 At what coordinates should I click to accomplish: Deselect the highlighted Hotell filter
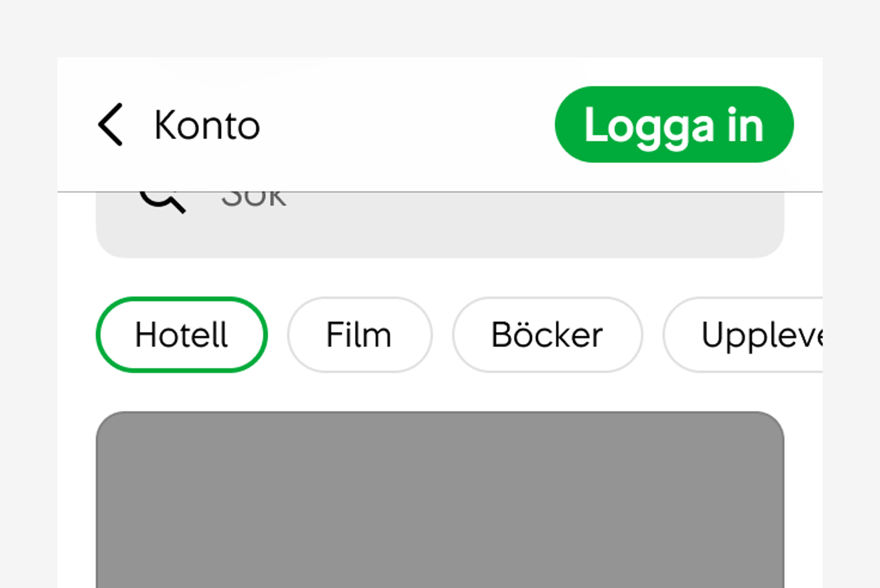click(181, 334)
